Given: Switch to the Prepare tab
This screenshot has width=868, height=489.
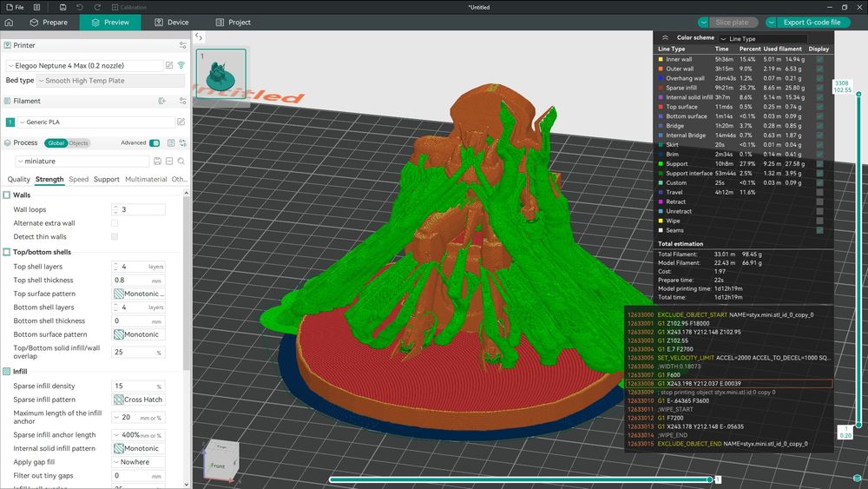Looking at the screenshot, I should pyautogui.click(x=49, y=23).
